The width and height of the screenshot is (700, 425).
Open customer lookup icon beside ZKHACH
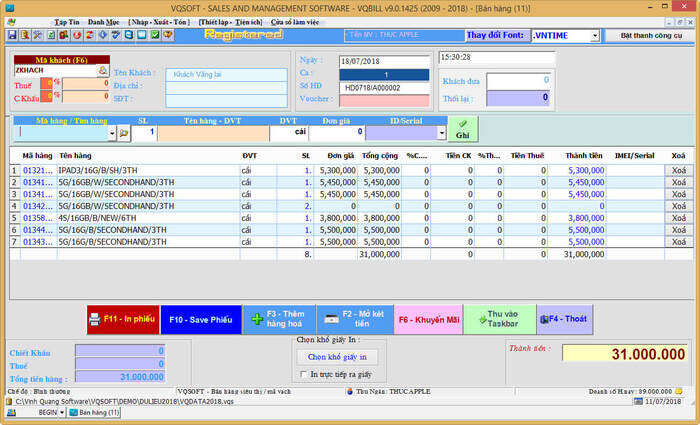point(102,71)
